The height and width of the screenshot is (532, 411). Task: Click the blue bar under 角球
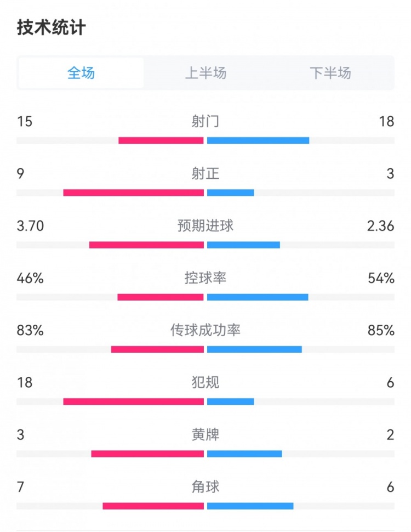[x=250, y=506]
